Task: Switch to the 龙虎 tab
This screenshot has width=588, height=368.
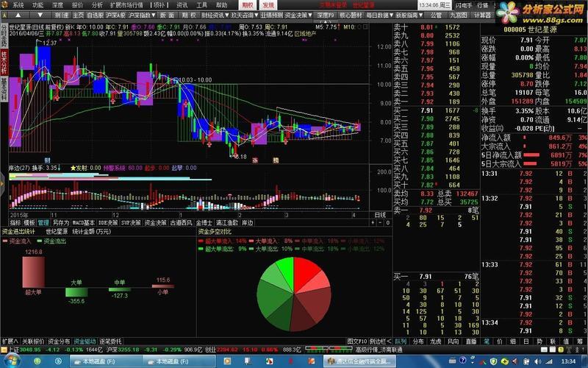Action: click(435, 342)
